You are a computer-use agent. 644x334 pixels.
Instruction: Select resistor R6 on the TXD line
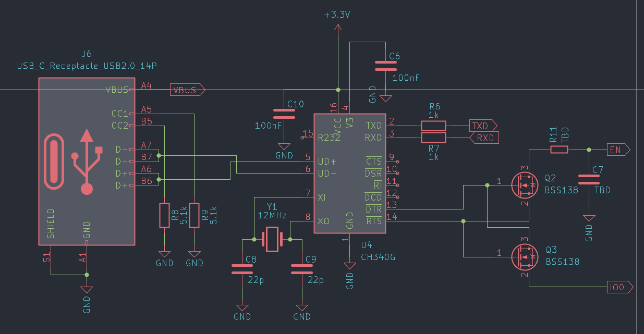click(x=433, y=126)
